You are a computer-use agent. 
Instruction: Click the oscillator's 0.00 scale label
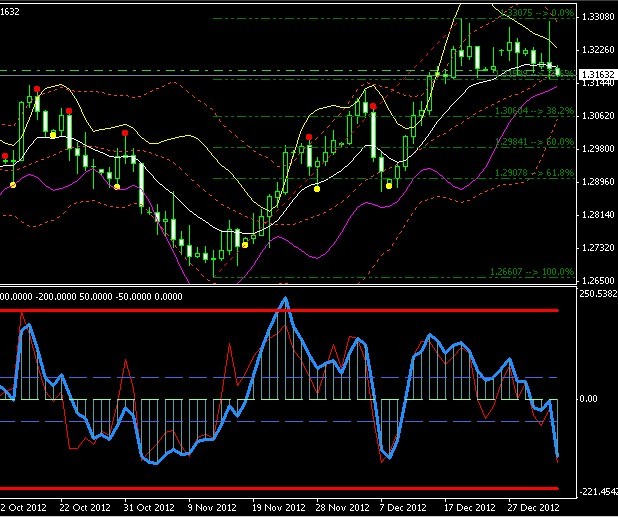pos(590,399)
